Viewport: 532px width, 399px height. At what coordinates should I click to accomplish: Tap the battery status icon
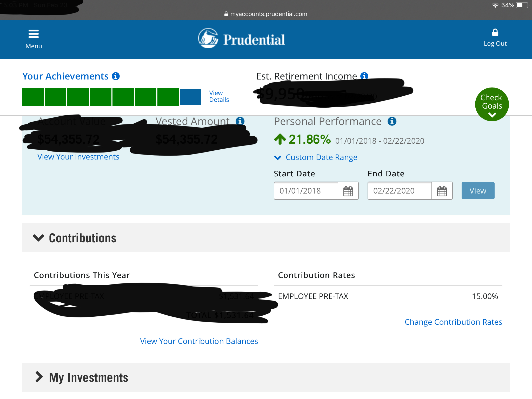[522, 5]
